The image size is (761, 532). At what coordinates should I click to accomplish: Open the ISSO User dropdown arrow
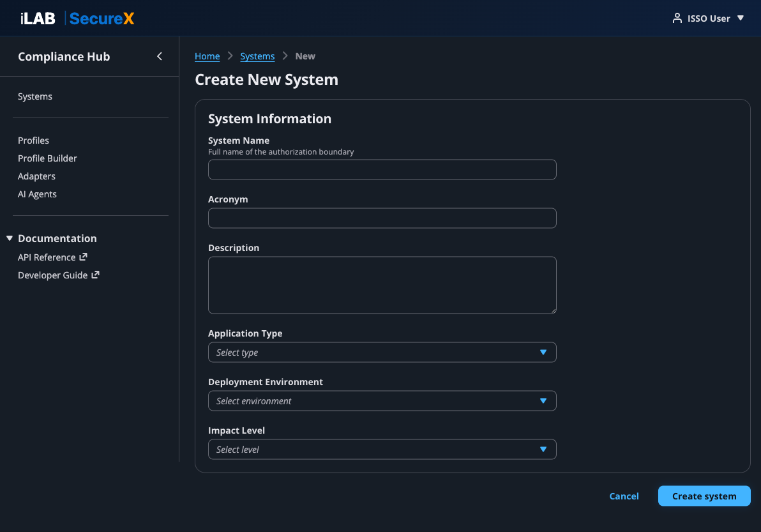coord(741,18)
